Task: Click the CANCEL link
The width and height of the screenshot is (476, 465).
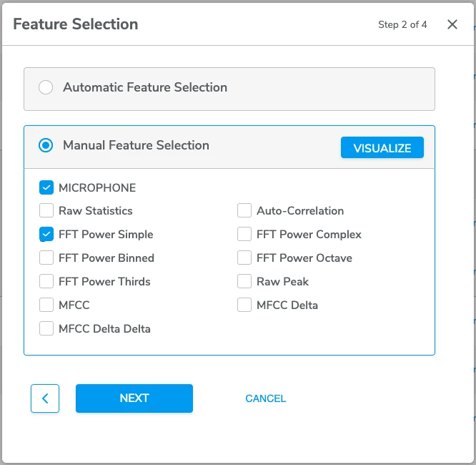Action: coord(266,398)
